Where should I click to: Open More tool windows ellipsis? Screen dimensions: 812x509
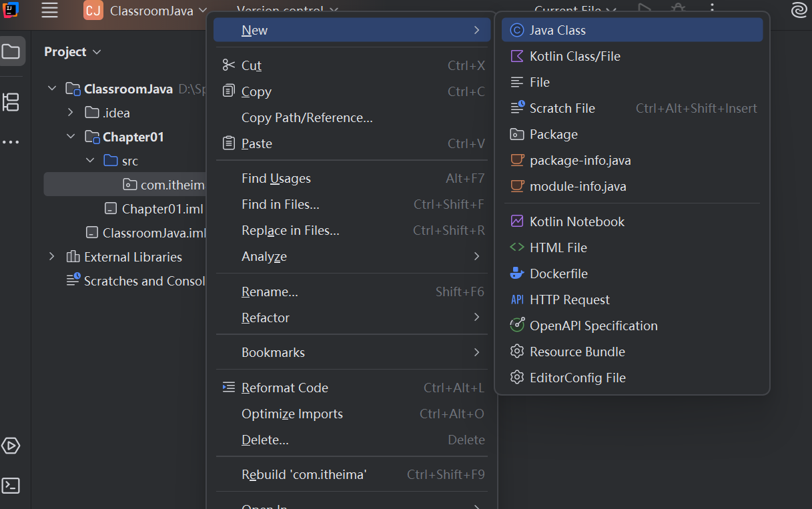pyautogui.click(x=11, y=142)
